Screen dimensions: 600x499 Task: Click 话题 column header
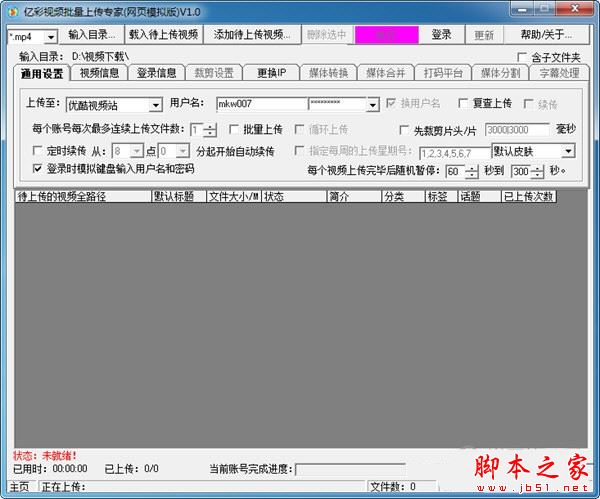coord(480,197)
